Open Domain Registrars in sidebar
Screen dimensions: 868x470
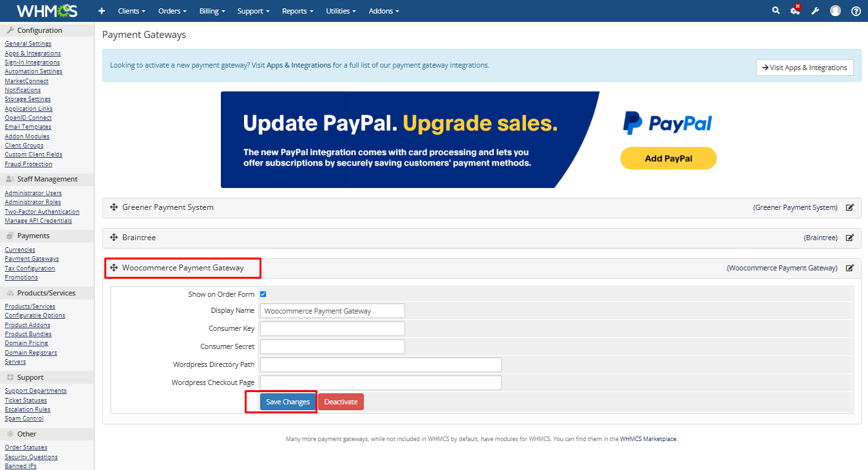tap(31, 353)
